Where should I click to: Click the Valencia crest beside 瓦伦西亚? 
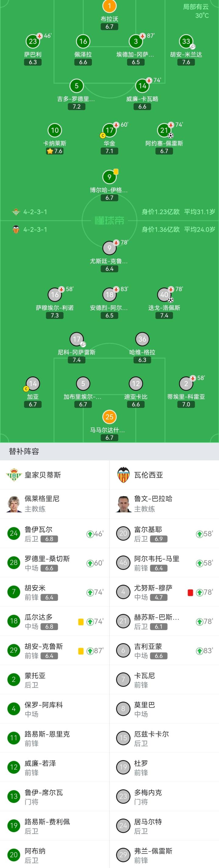click(x=123, y=475)
